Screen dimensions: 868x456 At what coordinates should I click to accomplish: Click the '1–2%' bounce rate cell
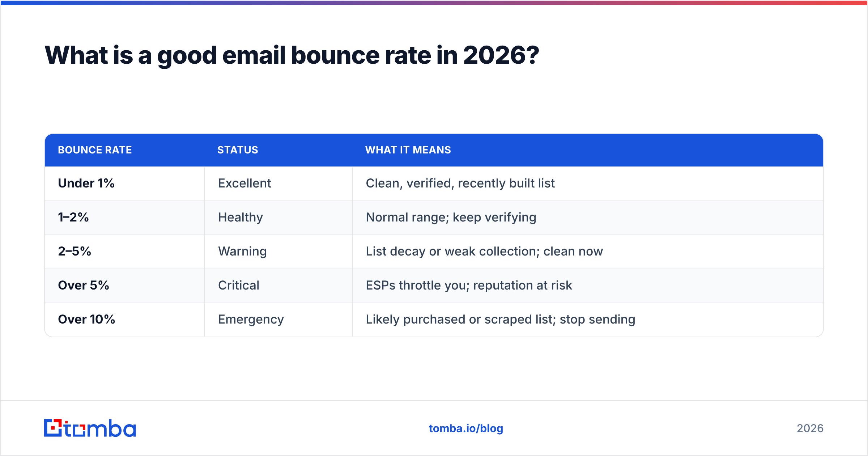[124, 218]
